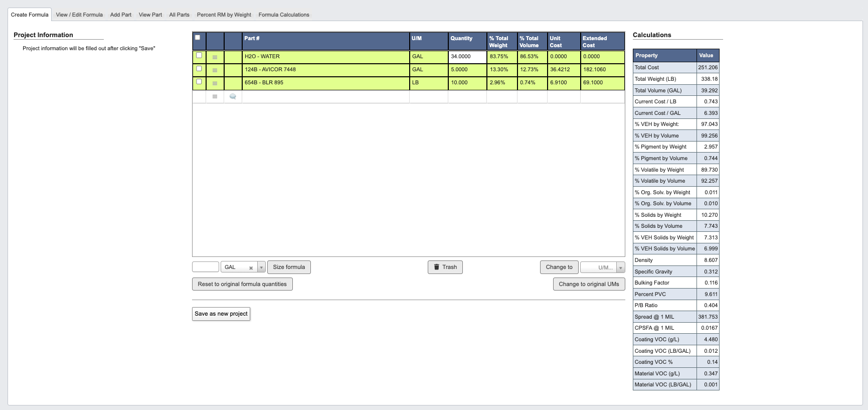Click the 182.1060 extended cost cell
This screenshot has width=868, height=410.
[602, 70]
